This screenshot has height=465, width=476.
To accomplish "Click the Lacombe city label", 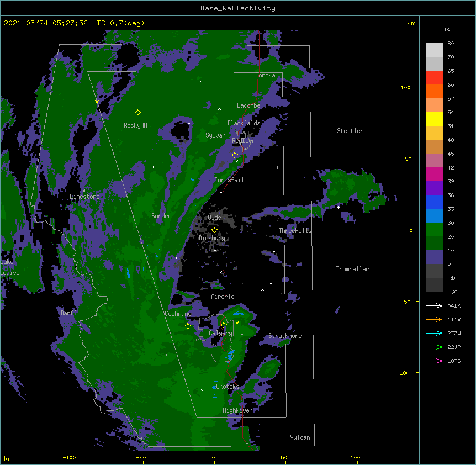I will tap(248, 105).
